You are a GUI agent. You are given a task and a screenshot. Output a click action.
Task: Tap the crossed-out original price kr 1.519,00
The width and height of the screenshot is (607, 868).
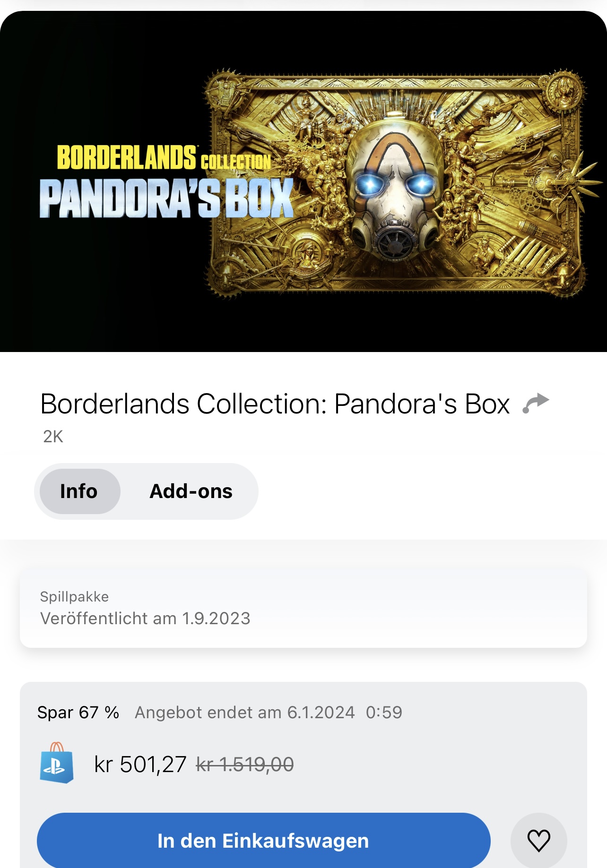[x=245, y=764]
